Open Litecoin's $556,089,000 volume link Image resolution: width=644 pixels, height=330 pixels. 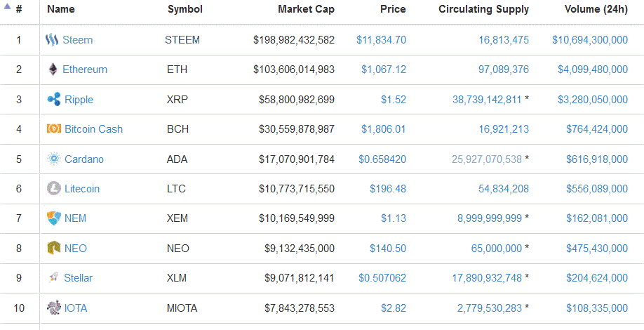tap(597, 189)
